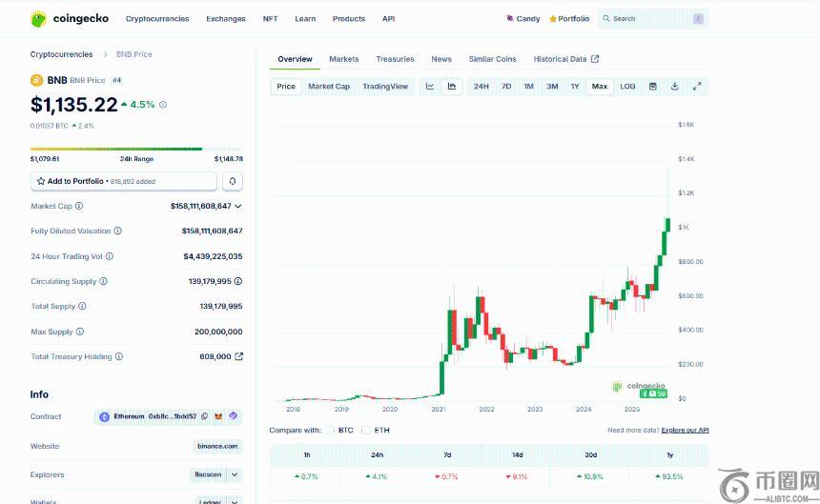820x504 pixels.
Task: Select candlestick chart icon
Action: (x=452, y=87)
